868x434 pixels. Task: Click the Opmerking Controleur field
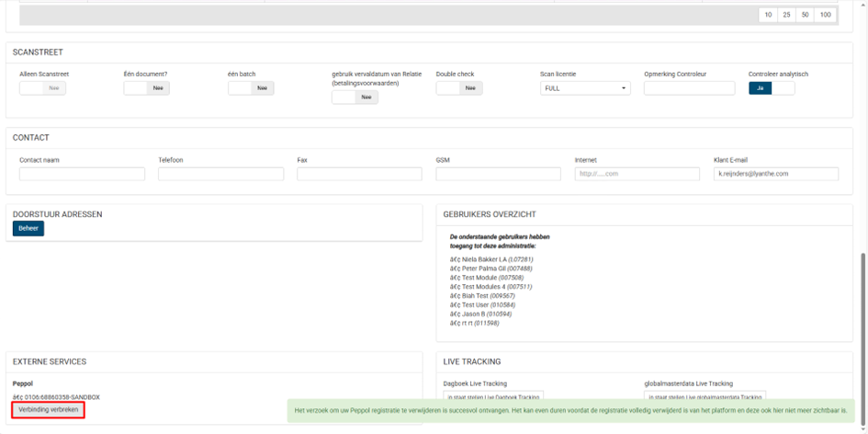click(x=690, y=88)
